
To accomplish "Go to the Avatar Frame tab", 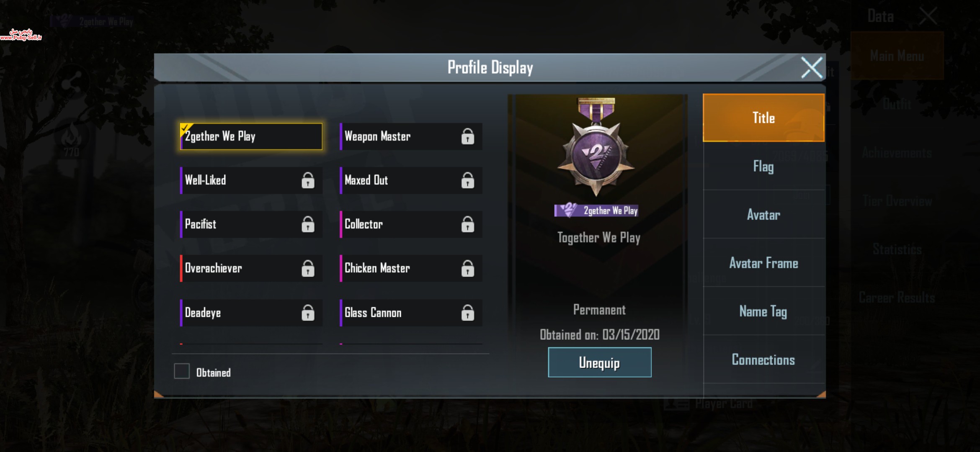I will 763,263.
